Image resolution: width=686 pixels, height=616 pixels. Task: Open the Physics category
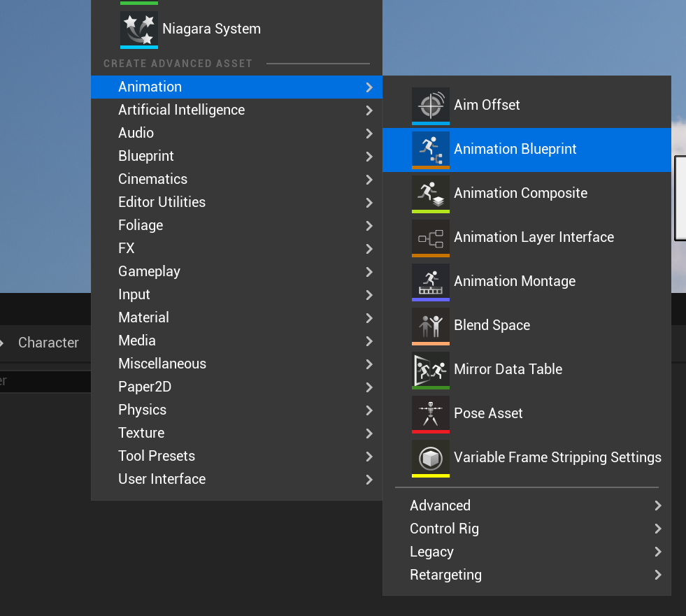pos(236,410)
